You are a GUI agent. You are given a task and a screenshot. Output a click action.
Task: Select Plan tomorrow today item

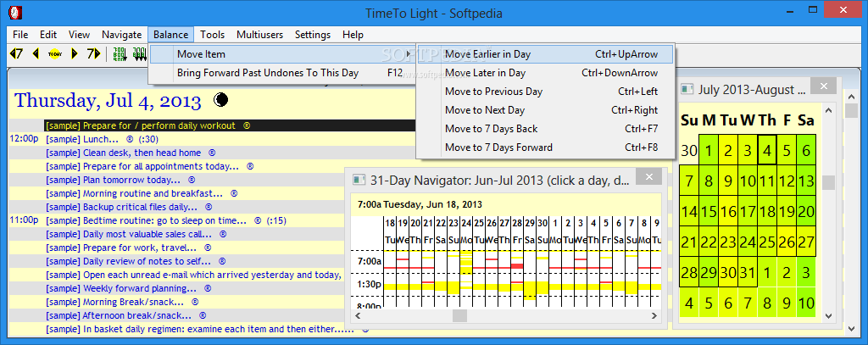pyautogui.click(x=113, y=180)
